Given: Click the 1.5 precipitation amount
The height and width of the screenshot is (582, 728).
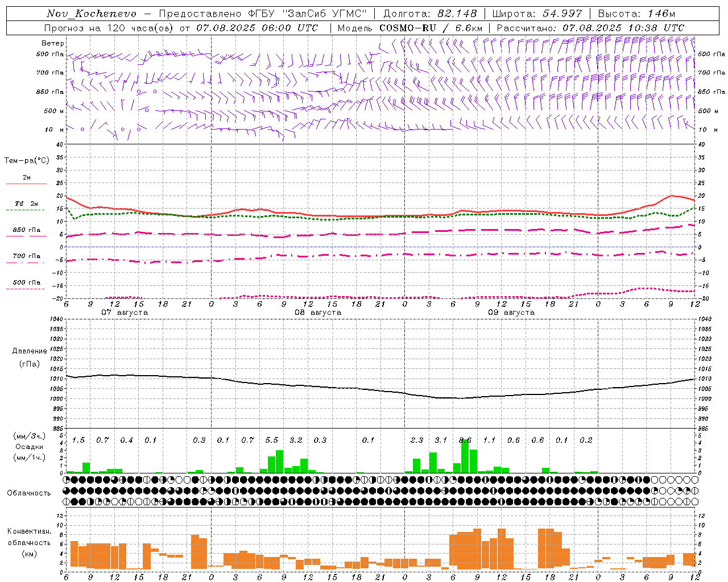Looking at the screenshot, I should pos(78,440).
